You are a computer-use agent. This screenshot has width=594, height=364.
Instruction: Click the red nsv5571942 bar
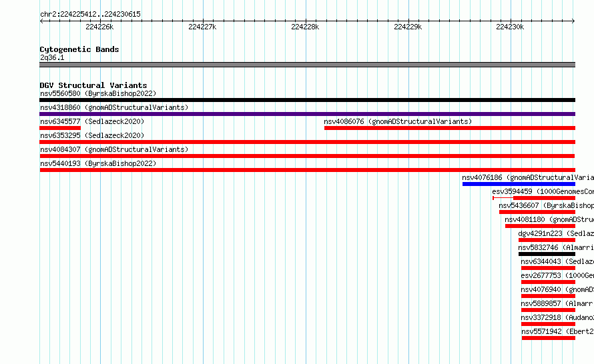[x=549, y=338]
